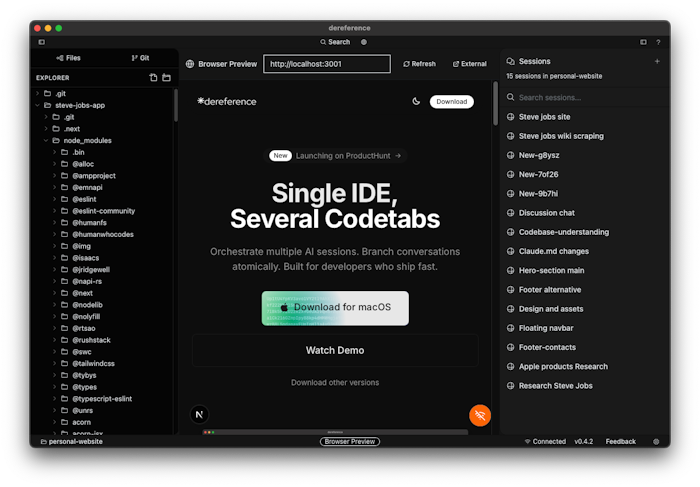Click the Next.js N badge icon
Image resolution: width=700 pixels, height=487 pixels.
[200, 414]
